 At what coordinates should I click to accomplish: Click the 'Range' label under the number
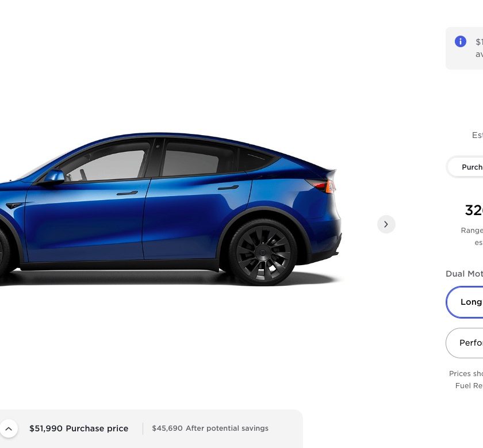[471, 231]
